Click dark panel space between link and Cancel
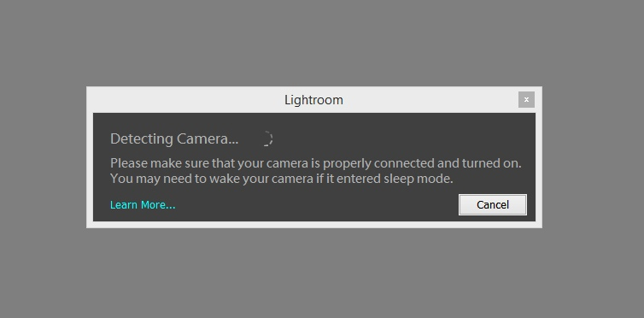The width and height of the screenshot is (644, 318). click(x=316, y=204)
